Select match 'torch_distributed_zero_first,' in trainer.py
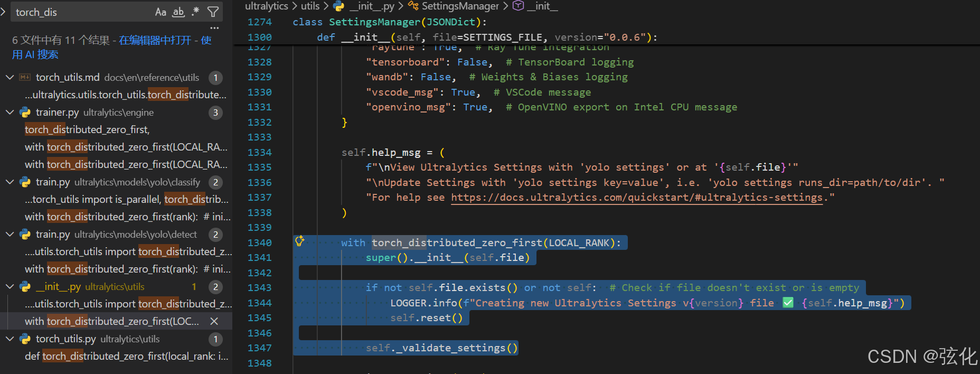980x374 pixels. [87, 129]
